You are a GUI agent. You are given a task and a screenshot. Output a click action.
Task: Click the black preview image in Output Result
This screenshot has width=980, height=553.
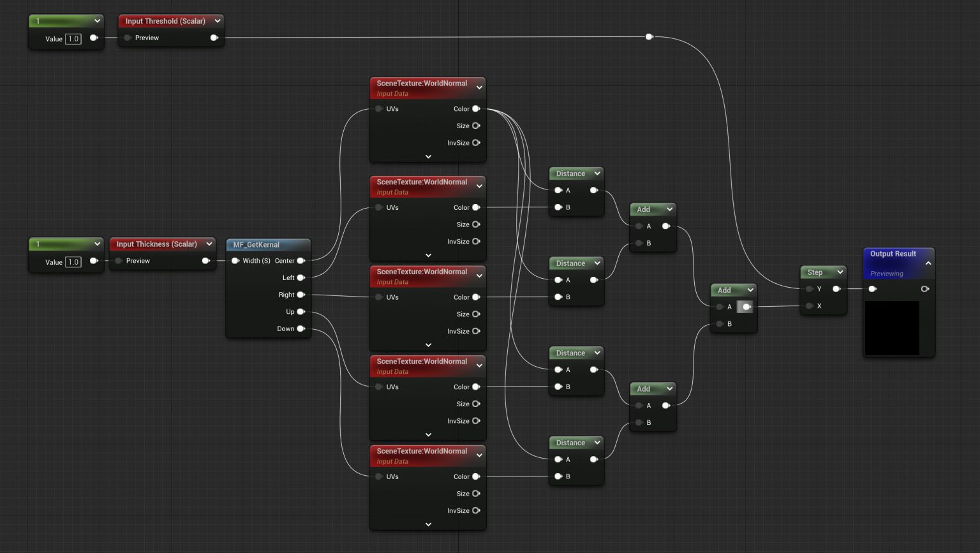(x=892, y=327)
